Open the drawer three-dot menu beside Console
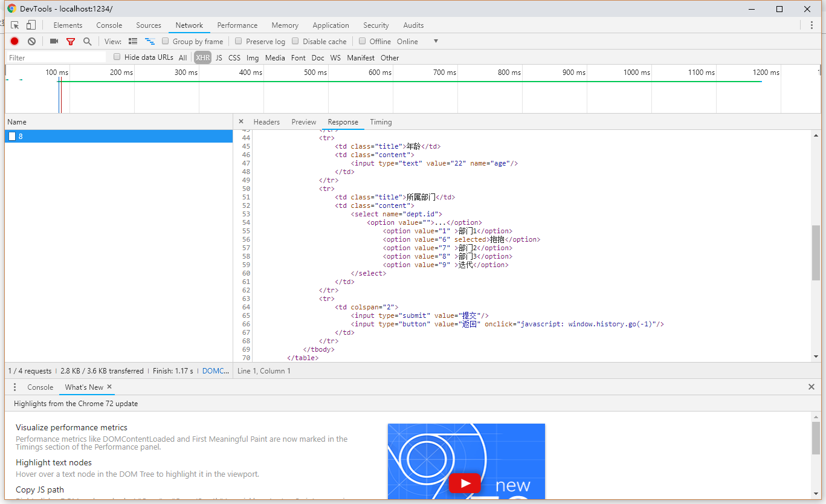 (x=15, y=387)
